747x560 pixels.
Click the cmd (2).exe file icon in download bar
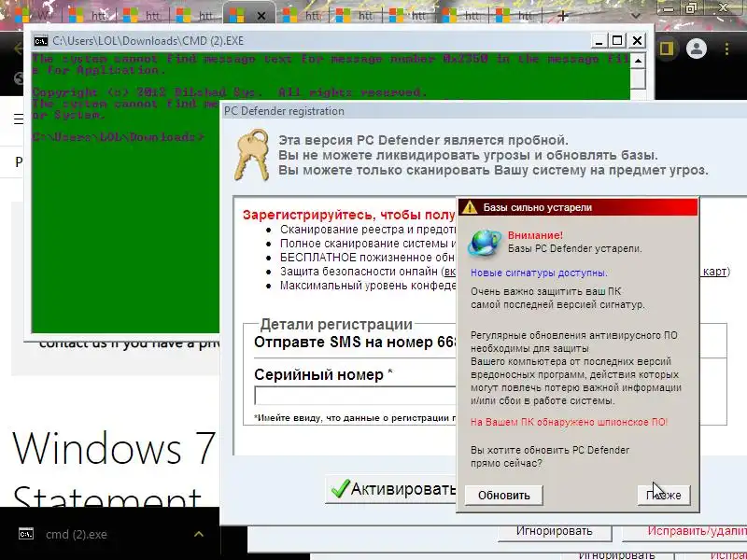click(26, 534)
